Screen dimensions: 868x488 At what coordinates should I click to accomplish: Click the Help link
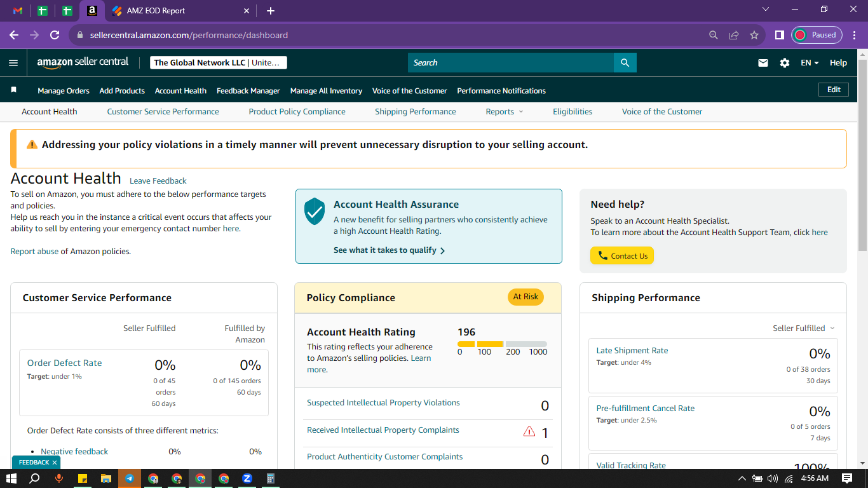(x=838, y=63)
